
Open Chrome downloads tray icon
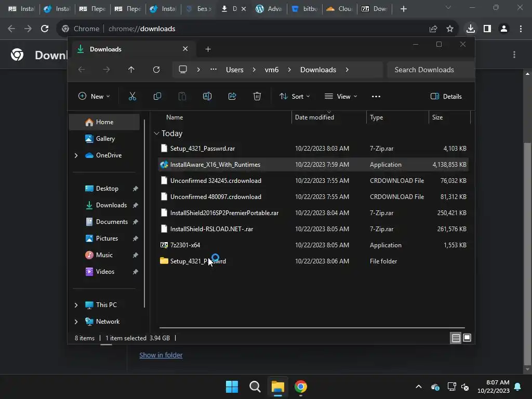coord(471,29)
